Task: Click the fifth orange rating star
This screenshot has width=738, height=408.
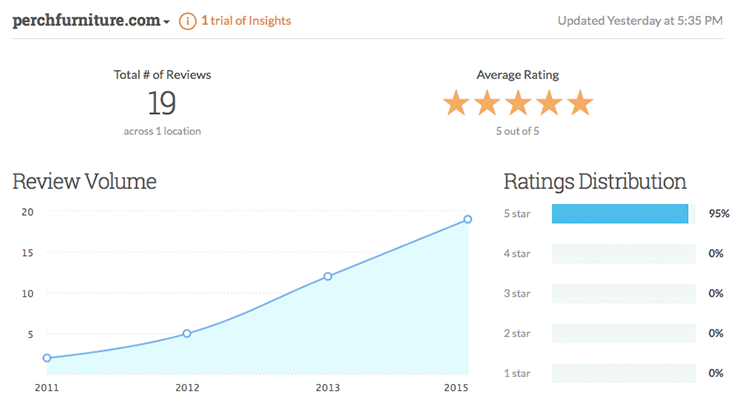Action: (x=580, y=103)
